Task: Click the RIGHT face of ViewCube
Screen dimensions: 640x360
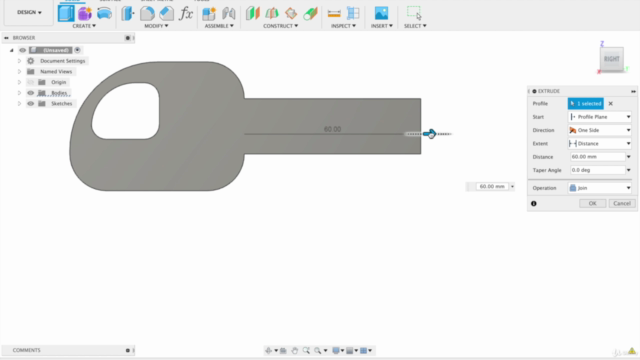Action: [x=611, y=59]
